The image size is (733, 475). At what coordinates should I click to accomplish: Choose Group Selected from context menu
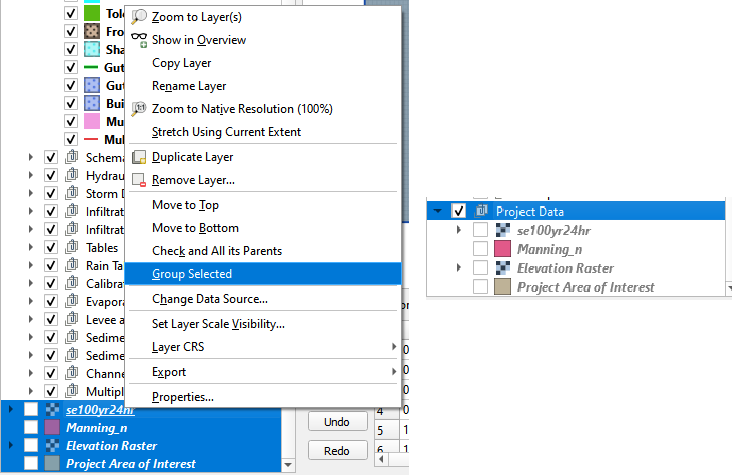tap(192, 274)
